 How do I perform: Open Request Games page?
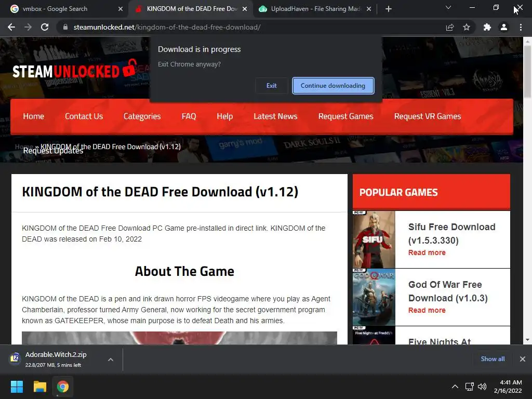(x=345, y=116)
